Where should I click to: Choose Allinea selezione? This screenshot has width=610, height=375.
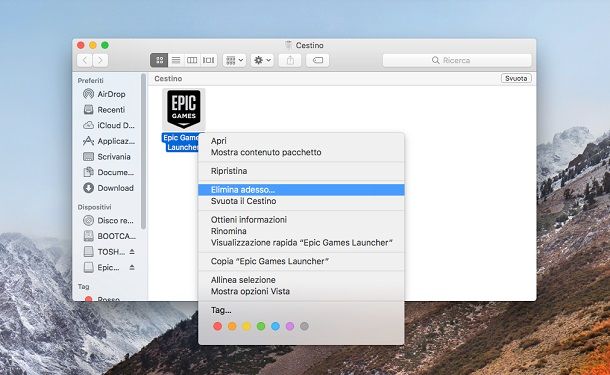pos(301,280)
